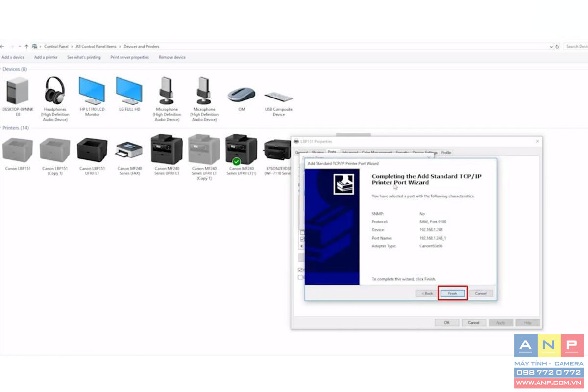Select the USB Composite Device keyboard icon
This screenshot has height=392, width=588.
click(x=279, y=96)
